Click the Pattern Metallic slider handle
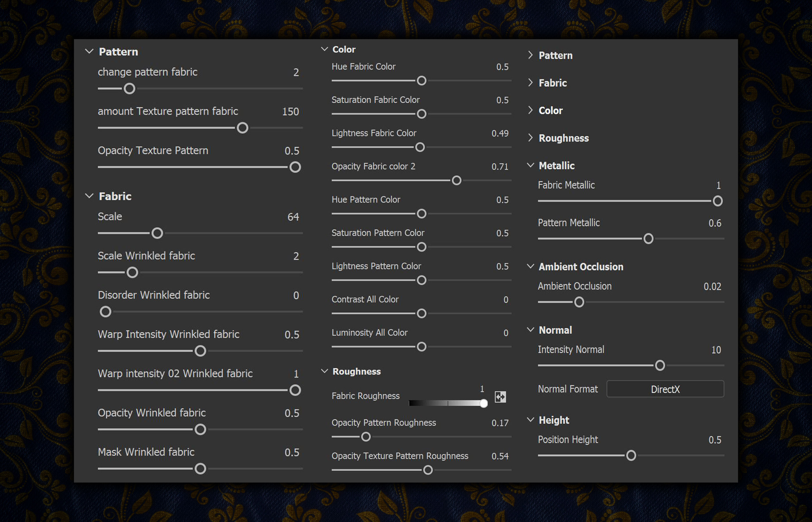This screenshot has width=812, height=522. [x=648, y=239]
